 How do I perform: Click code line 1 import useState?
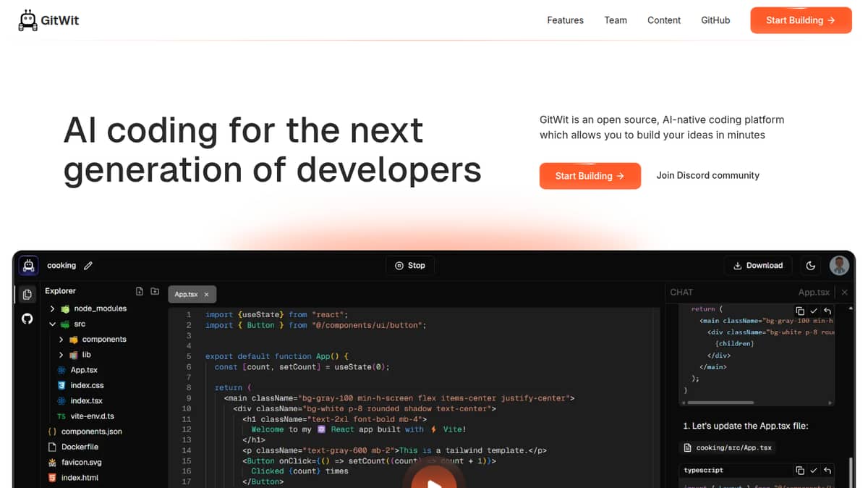click(x=277, y=315)
